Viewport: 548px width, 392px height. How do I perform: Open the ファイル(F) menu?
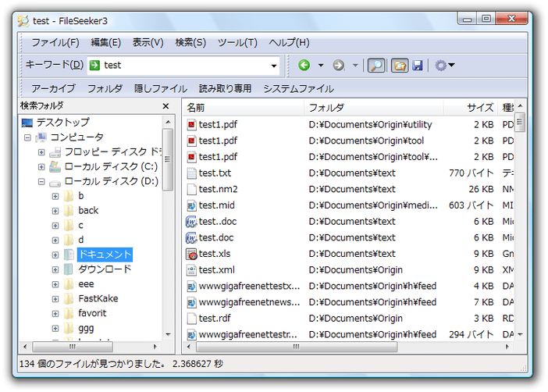pyautogui.click(x=55, y=42)
